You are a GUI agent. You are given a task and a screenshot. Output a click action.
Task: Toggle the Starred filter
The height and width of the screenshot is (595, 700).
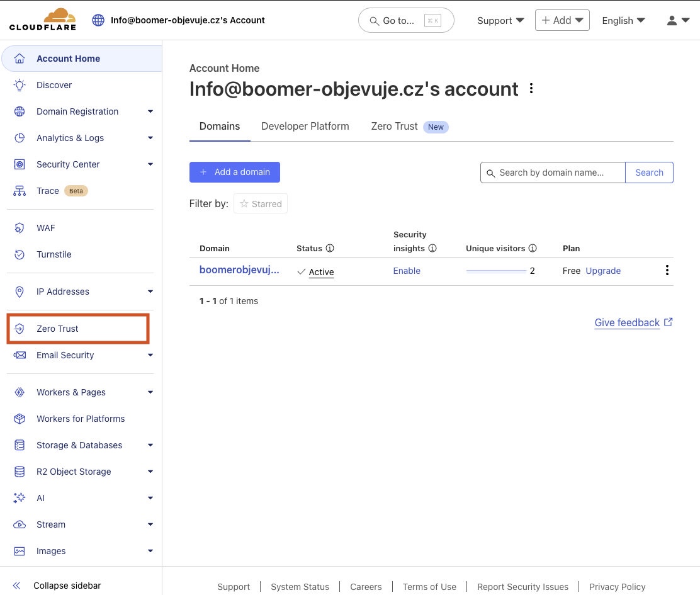pos(261,204)
